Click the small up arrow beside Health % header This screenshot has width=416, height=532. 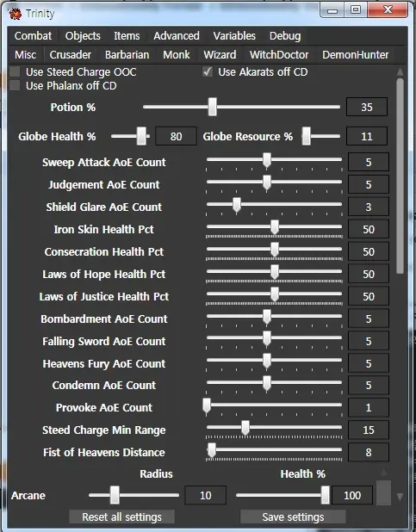[384, 473]
